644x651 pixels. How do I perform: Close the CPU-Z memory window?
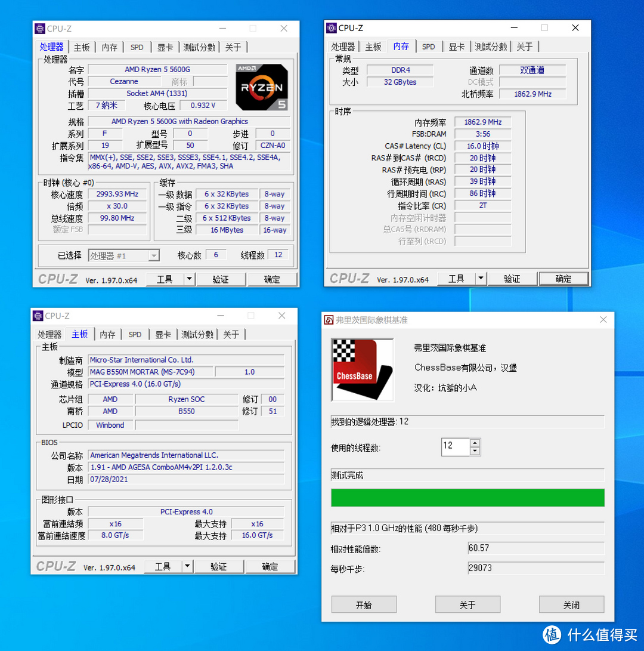point(575,27)
